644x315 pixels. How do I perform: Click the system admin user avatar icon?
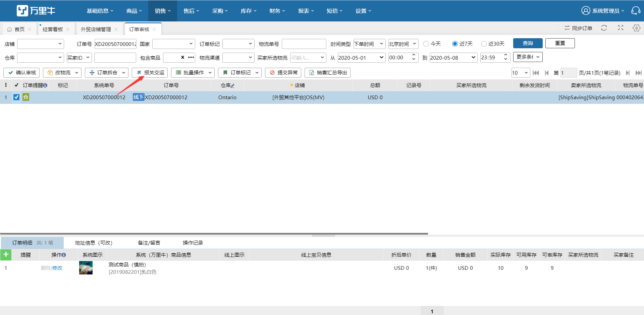(x=586, y=11)
